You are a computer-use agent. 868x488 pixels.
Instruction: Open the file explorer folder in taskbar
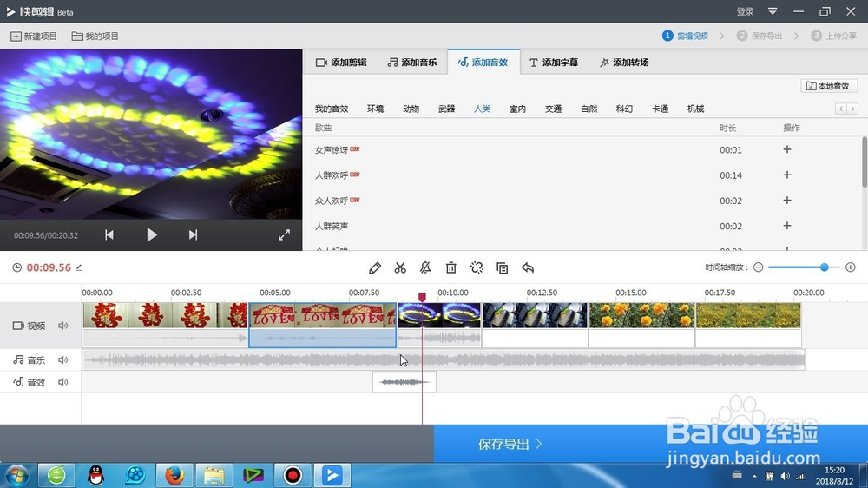coord(214,475)
